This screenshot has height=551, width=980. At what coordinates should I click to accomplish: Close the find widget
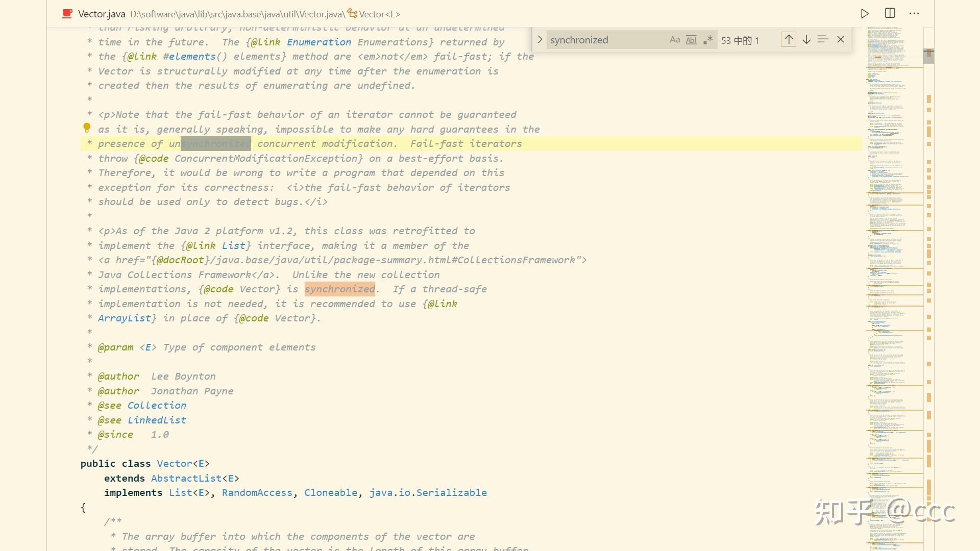point(841,40)
